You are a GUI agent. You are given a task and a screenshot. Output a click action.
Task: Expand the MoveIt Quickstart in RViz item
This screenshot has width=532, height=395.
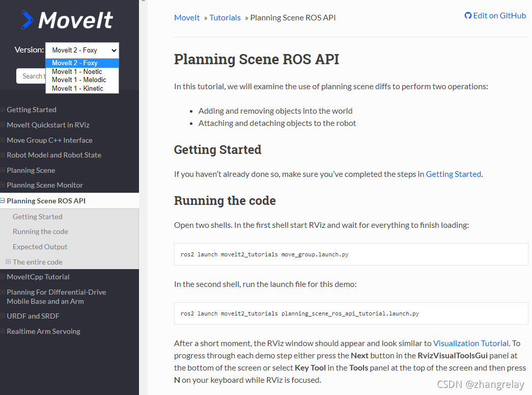[3, 125]
